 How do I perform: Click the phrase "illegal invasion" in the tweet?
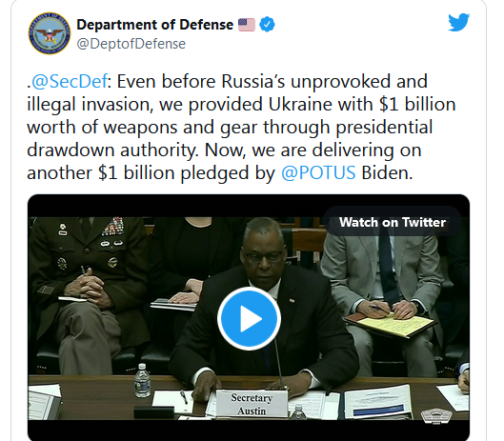(x=91, y=105)
